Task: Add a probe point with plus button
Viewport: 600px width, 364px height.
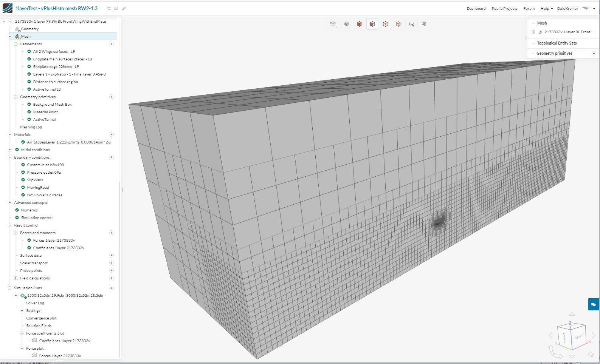Action: click(112, 270)
